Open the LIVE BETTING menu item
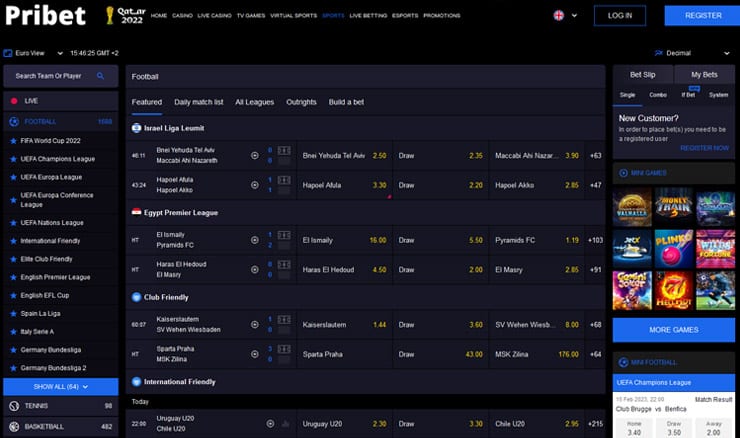 coord(368,16)
